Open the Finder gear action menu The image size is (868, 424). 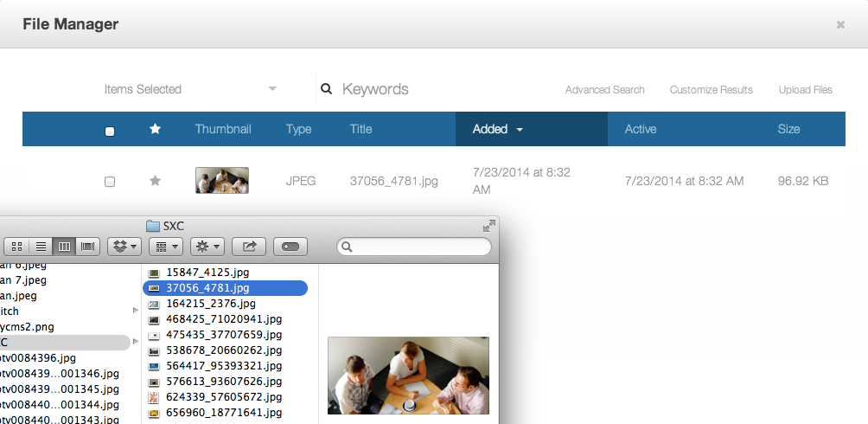[x=207, y=247]
